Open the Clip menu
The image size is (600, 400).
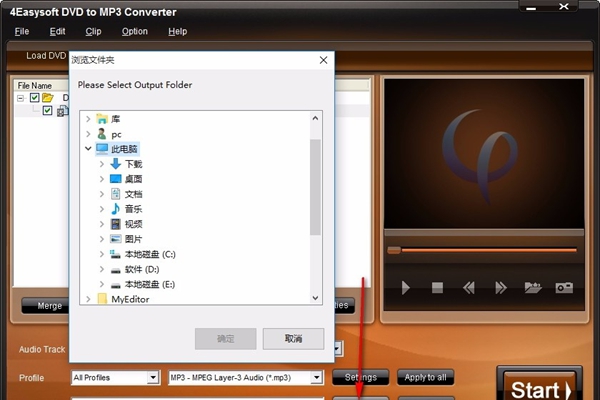93,31
